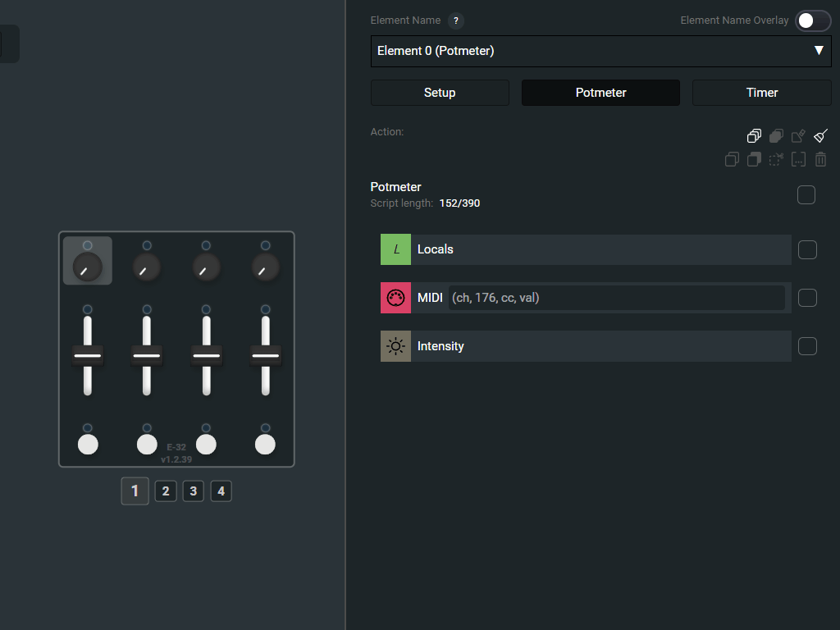Expand the Locals action block
Screen dimensions: 840x630
coord(599,249)
